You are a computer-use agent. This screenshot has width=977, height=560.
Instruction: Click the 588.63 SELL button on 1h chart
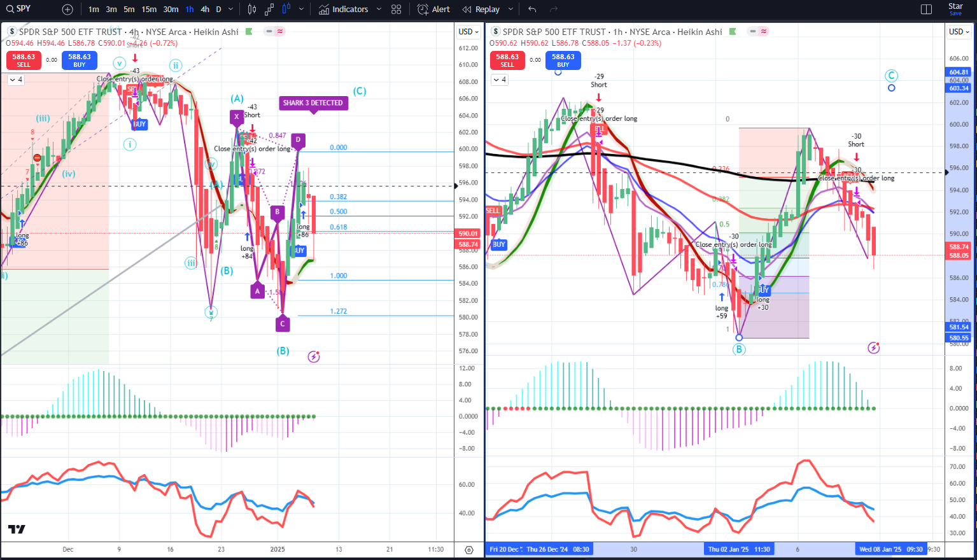(507, 60)
